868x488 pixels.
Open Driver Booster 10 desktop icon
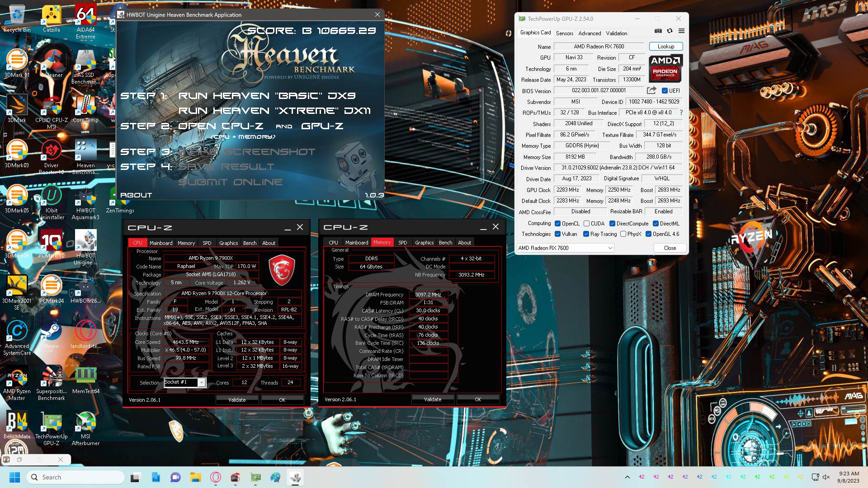pos(51,157)
